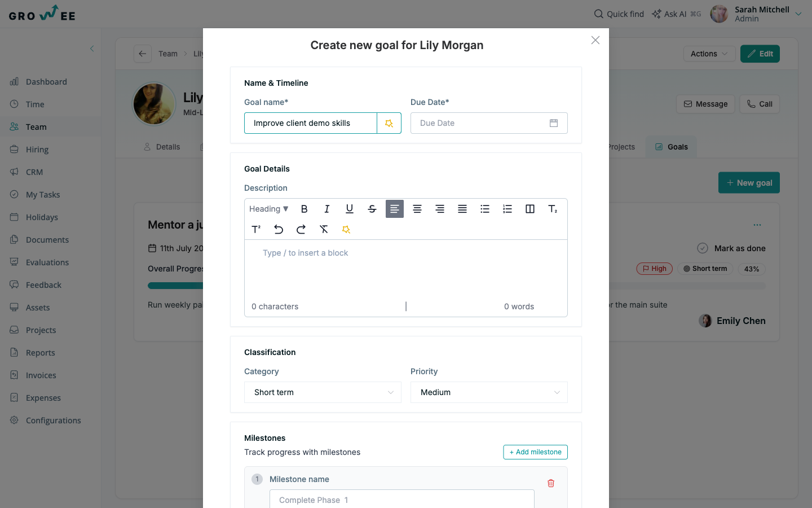Click the Add milestone button
Viewport: 812px width, 508px height.
pos(535,452)
